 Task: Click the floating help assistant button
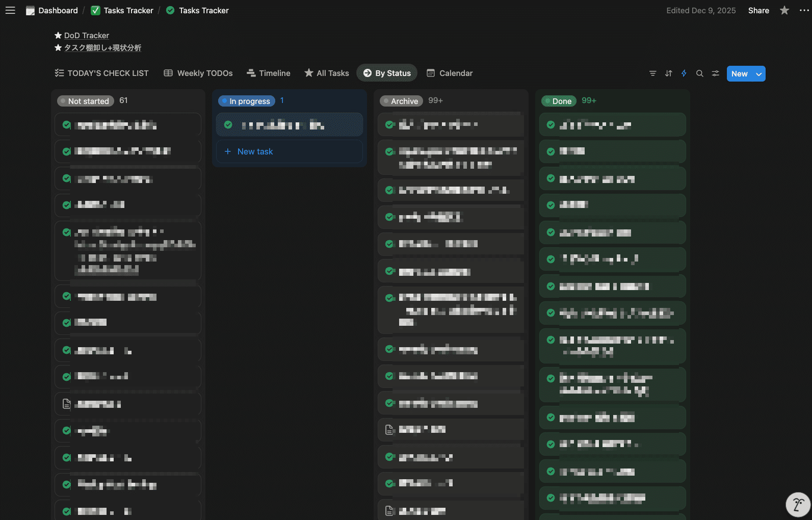(x=798, y=505)
